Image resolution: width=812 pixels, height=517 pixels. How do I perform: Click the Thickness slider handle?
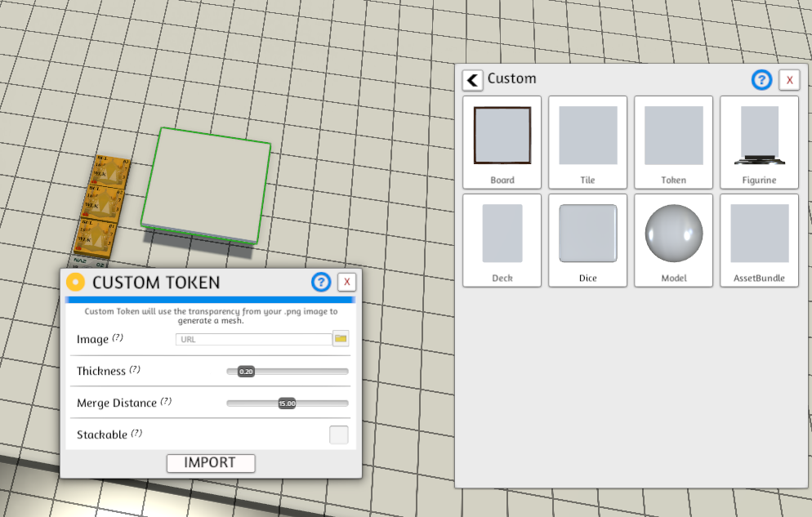[x=246, y=372]
